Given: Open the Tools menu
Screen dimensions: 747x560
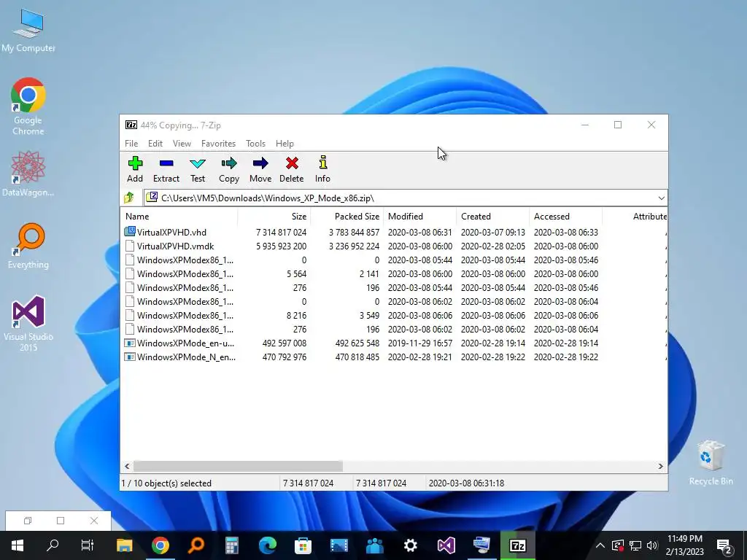Looking at the screenshot, I should 255,144.
